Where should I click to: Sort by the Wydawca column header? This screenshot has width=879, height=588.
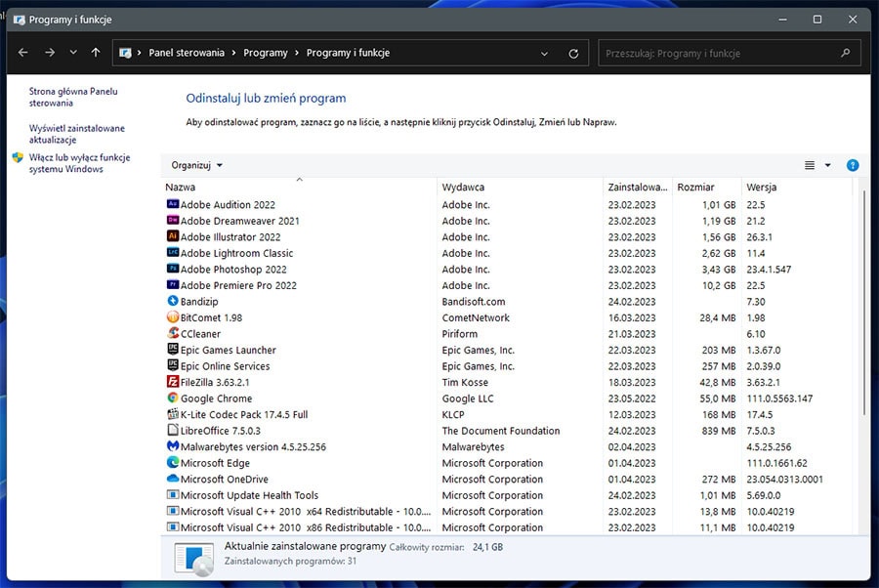[x=520, y=188]
